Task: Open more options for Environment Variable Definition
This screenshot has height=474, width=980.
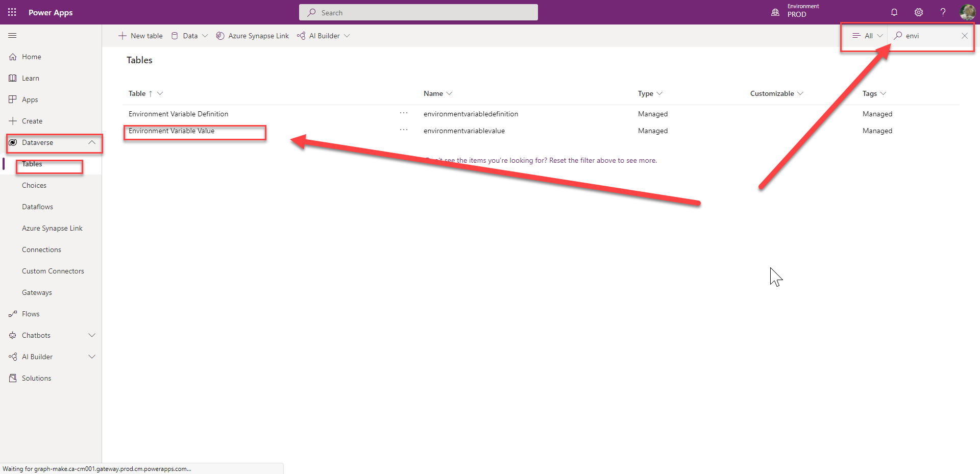Action: coord(404,113)
